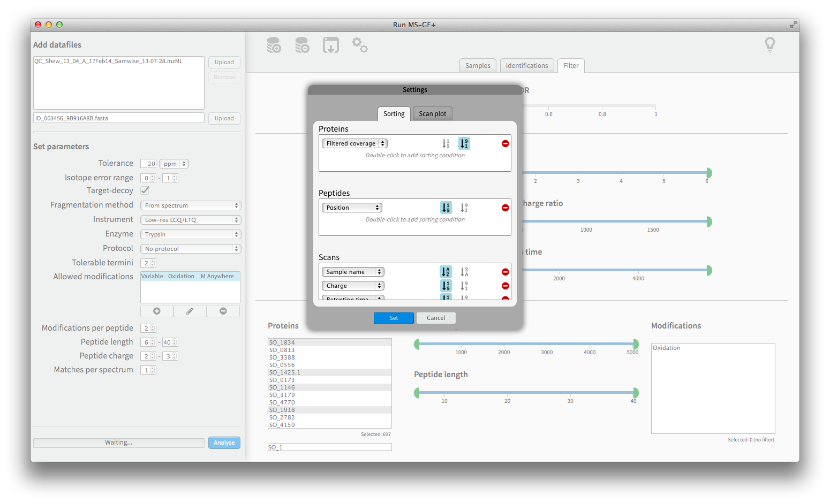Remove the Charge sorting condition

(505, 286)
